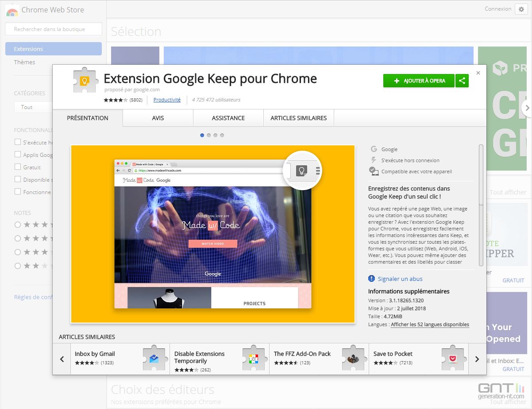
Task: Click the Signaler un abus link
Action: tap(400, 279)
